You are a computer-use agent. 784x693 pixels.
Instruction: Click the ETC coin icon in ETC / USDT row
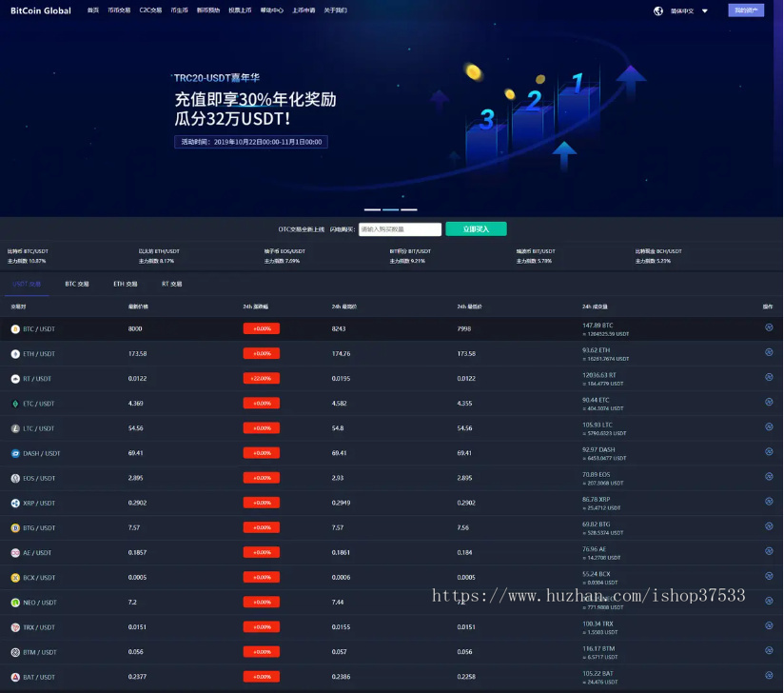[15, 404]
